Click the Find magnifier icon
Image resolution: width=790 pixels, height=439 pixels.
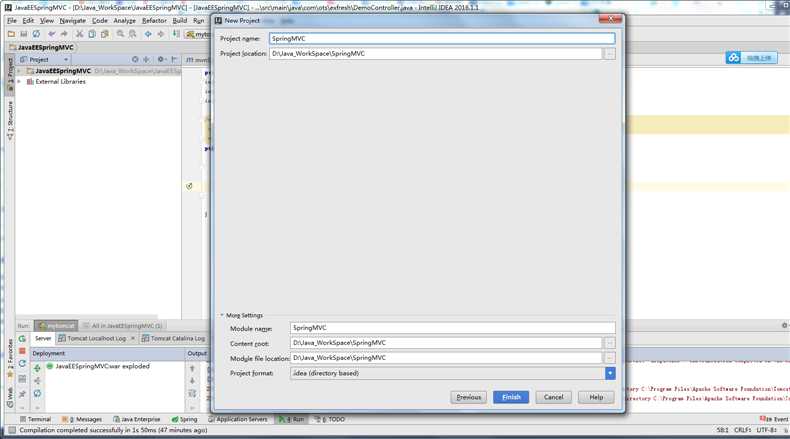tap(120, 34)
